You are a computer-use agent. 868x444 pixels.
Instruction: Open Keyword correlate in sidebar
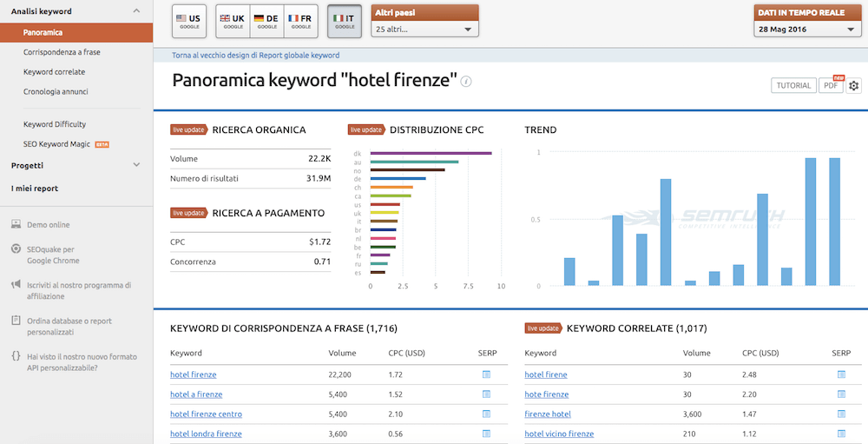[x=54, y=72]
